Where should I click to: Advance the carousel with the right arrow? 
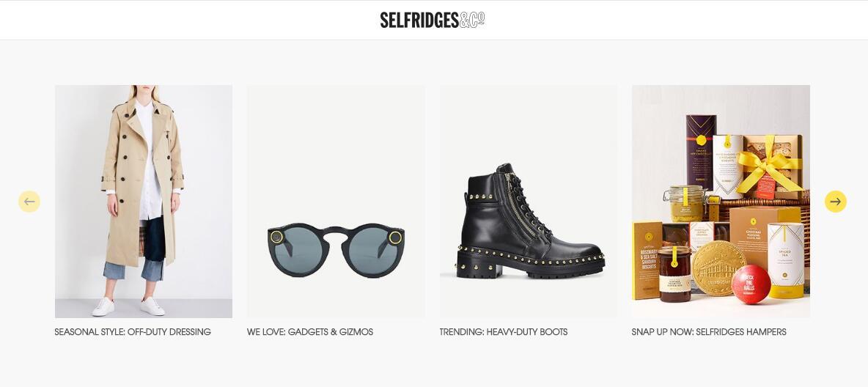835,202
